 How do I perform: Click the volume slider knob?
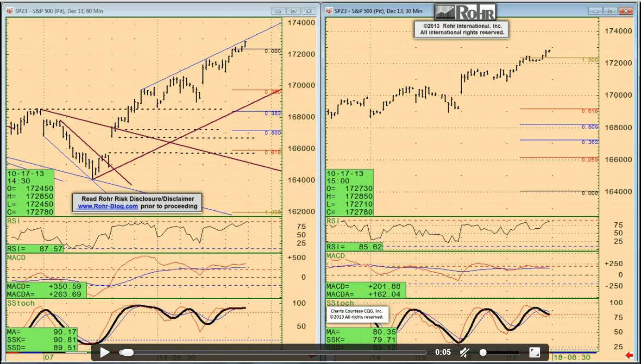(483, 352)
